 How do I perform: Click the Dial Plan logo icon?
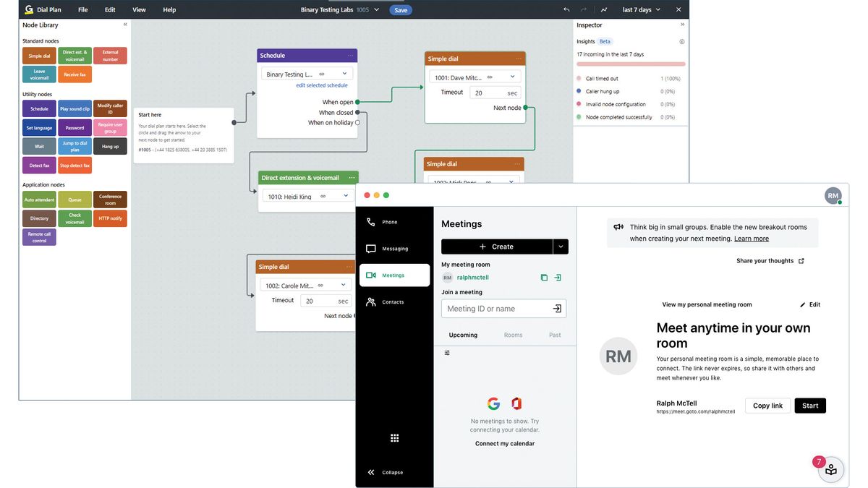[28, 10]
